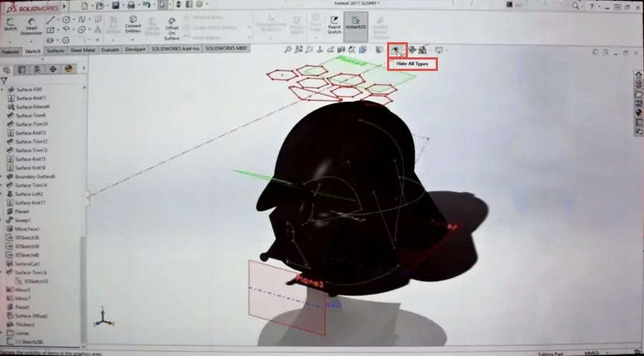Open Hide/Show Items dropdown arrow
Viewport: 644px width, 356px height.
pos(404,50)
